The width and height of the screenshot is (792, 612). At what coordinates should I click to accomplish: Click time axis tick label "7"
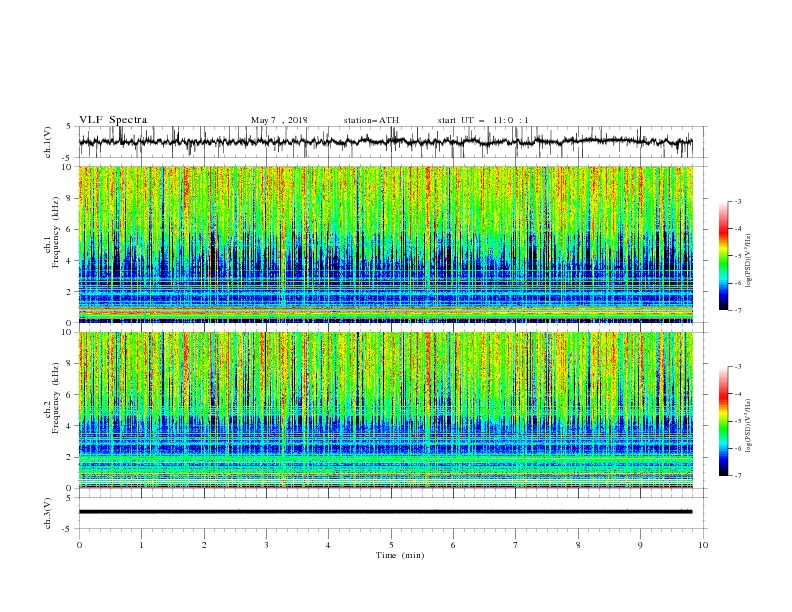[x=515, y=545]
